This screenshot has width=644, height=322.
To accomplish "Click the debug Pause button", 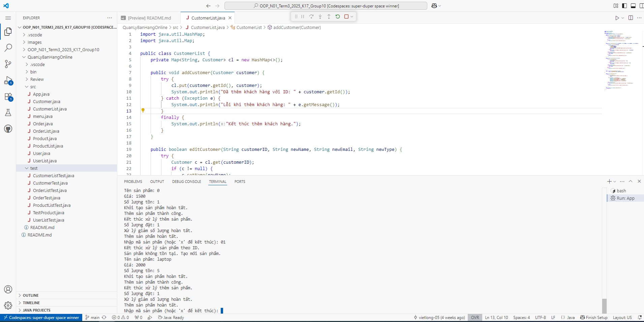I will click(303, 17).
